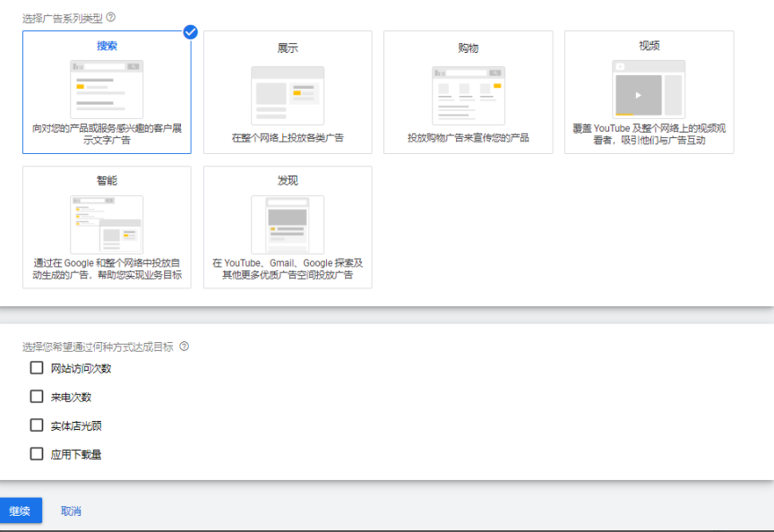Click the search ad illustration thumbnail
Screen dimensions: 774x532
point(107,90)
